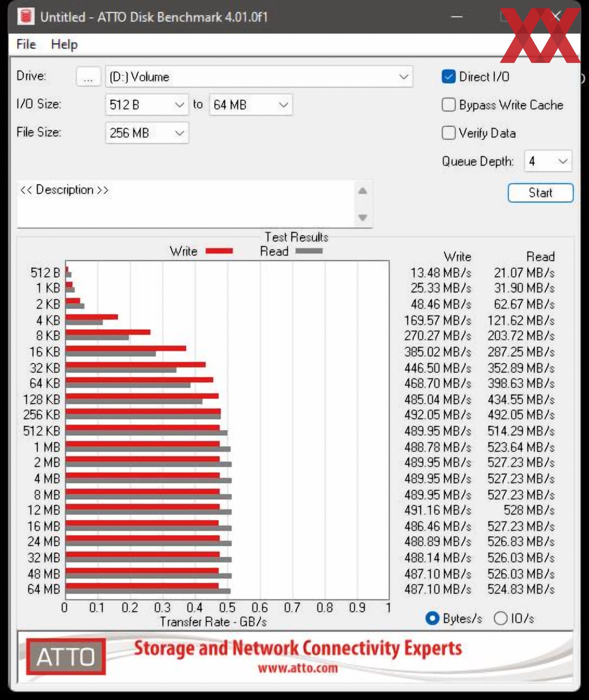Open the Help menu
Image resolution: width=589 pixels, height=700 pixels.
pos(64,44)
